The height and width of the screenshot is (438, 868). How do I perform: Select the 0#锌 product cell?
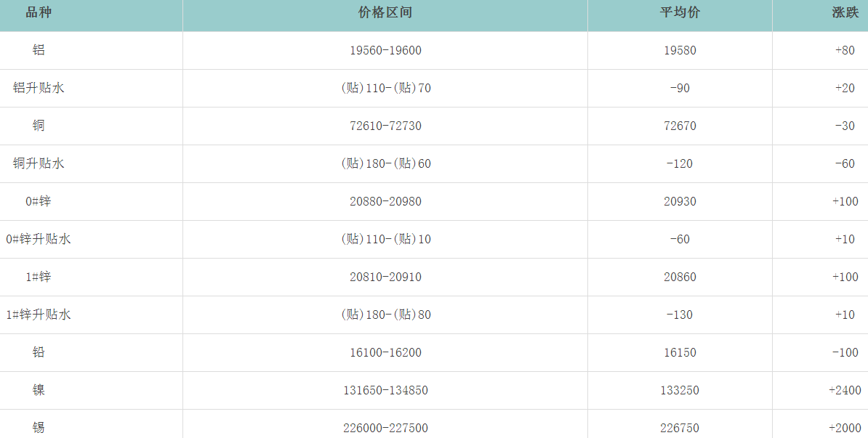tap(39, 201)
